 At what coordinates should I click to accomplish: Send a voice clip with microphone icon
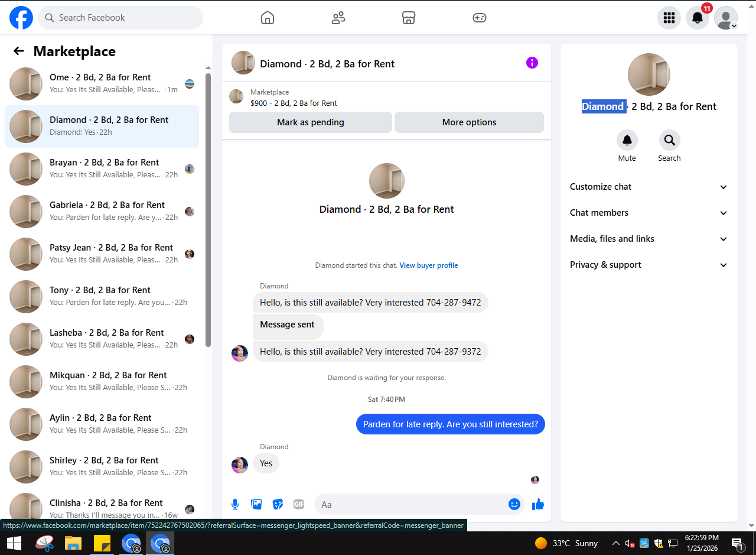click(x=235, y=504)
